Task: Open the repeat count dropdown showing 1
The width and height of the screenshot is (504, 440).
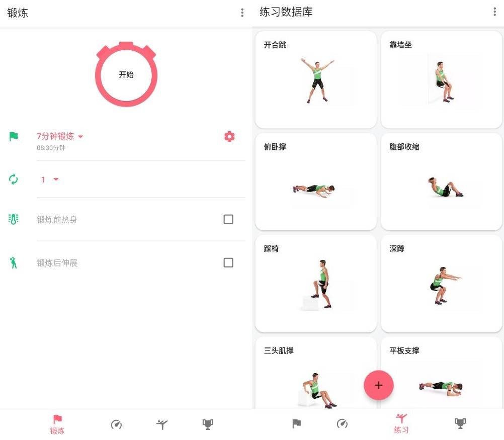Action: (x=50, y=180)
